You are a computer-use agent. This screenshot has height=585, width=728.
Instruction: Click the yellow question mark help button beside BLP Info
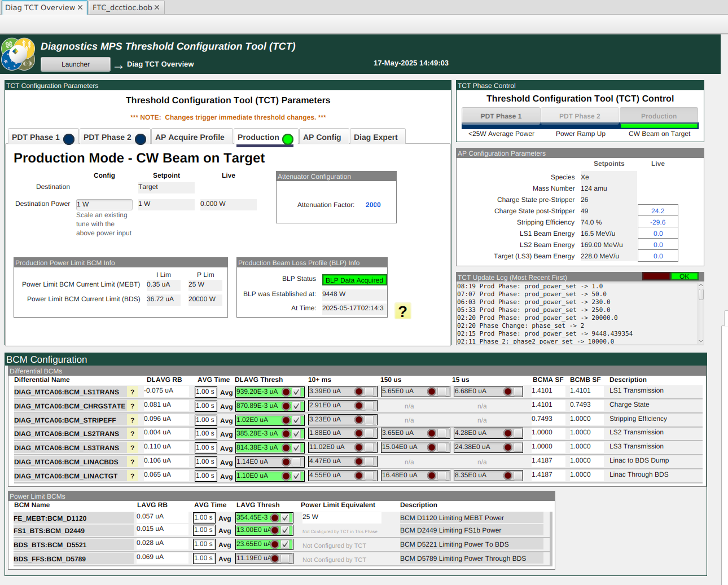402,311
